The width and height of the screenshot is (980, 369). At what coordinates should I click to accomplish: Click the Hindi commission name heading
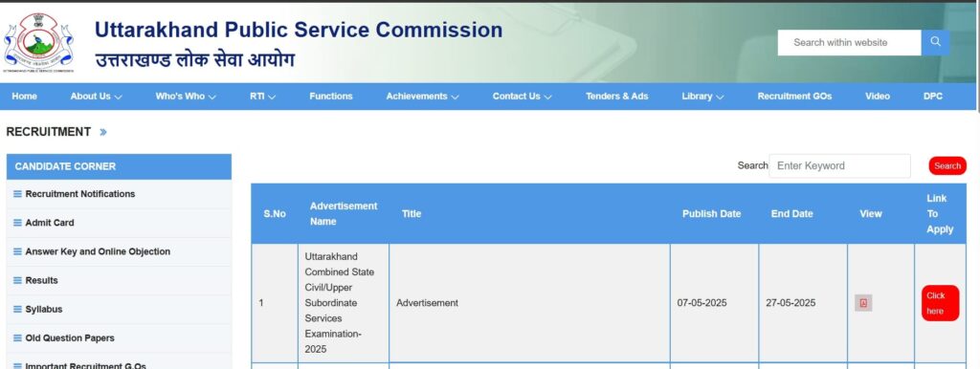[194, 60]
